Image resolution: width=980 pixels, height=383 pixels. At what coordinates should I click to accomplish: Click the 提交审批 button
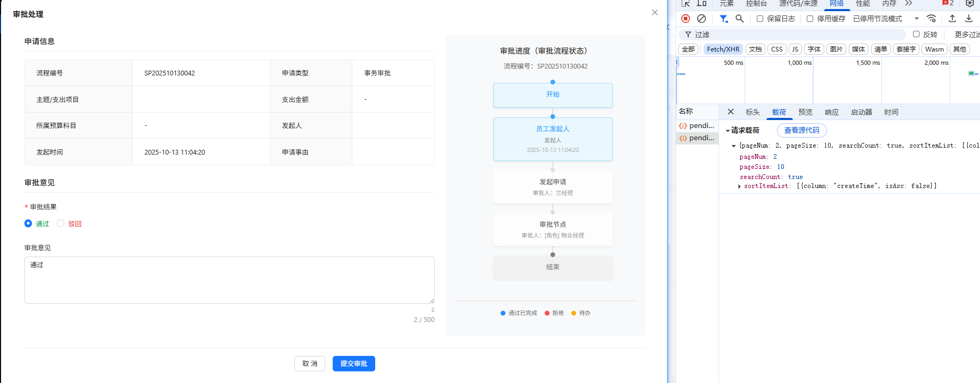[353, 363]
